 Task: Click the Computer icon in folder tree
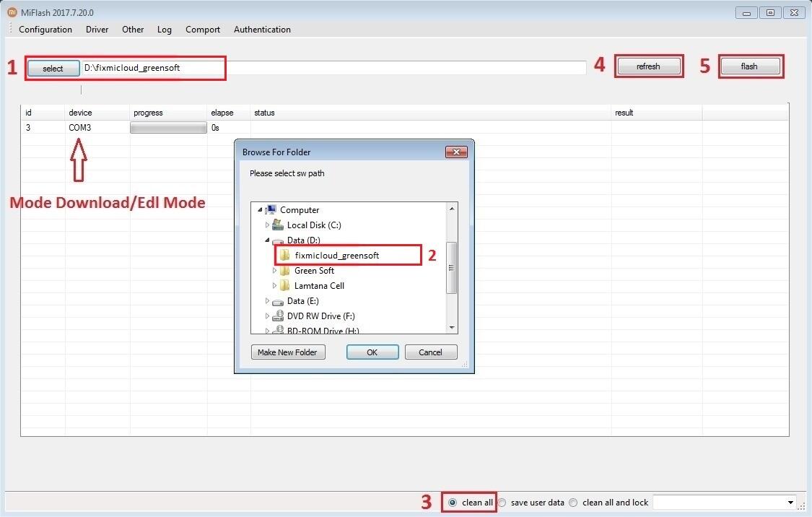[271, 210]
